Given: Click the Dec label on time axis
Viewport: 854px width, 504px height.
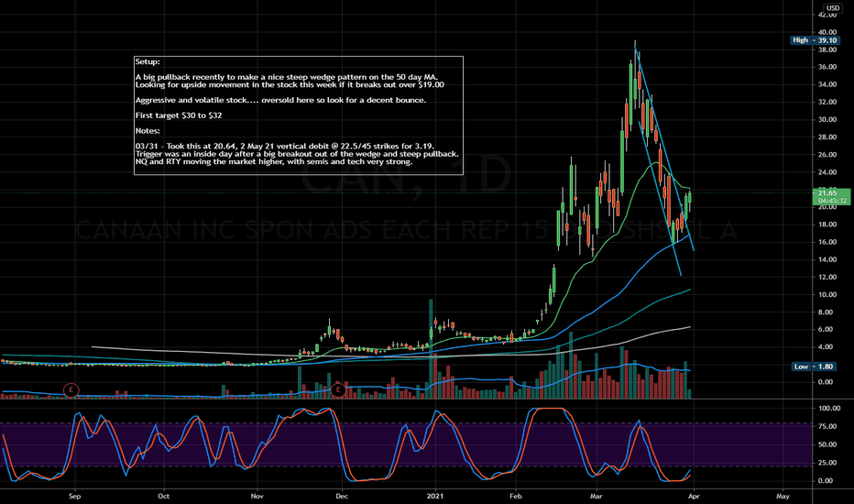Looking at the screenshot, I should click(x=342, y=497).
